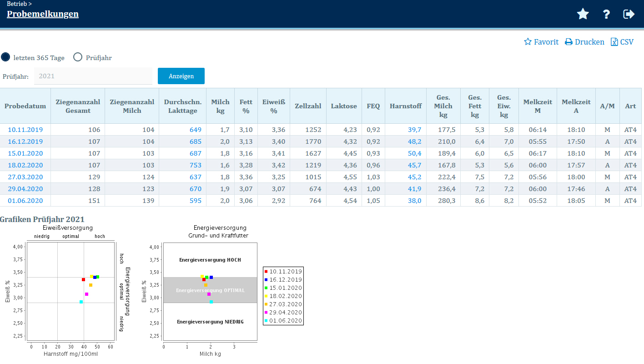Open the Probemelkungen page title link
644x364 pixels.
(x=43, y=14)
